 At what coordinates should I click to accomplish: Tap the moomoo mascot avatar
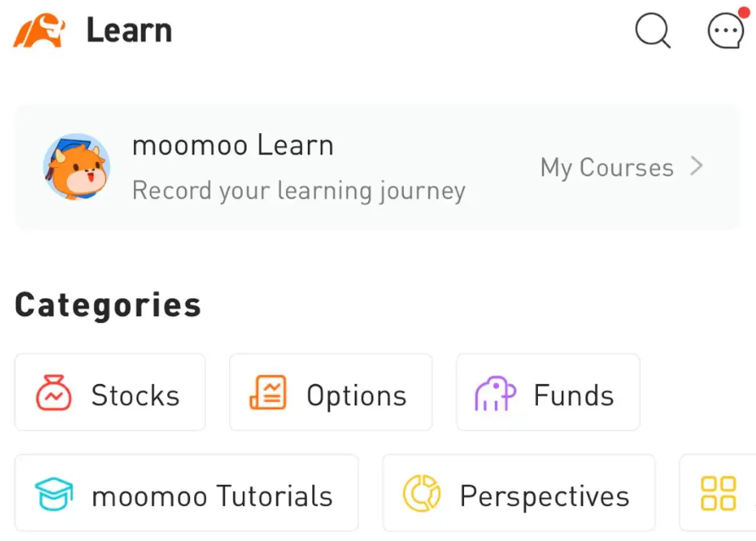click(x=76, y=166)
